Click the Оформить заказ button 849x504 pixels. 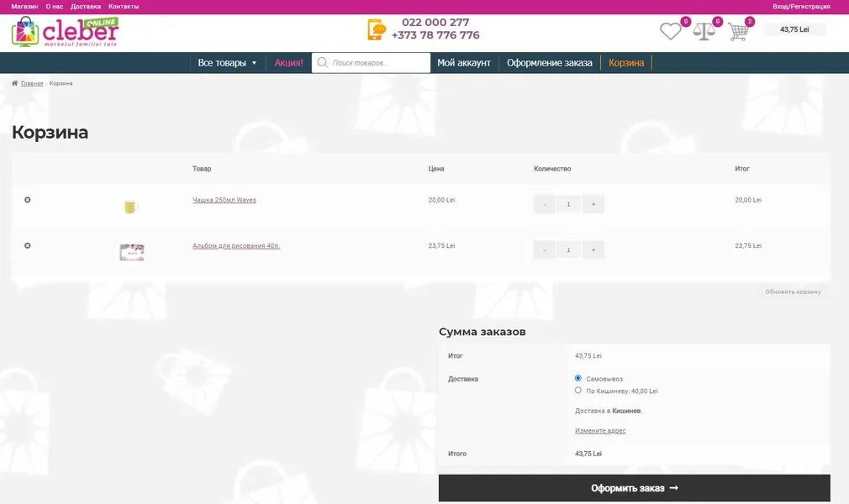click(634, 488)
